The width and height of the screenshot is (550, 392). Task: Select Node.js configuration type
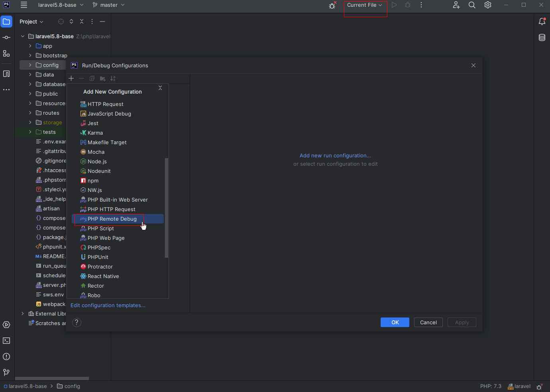118,161
